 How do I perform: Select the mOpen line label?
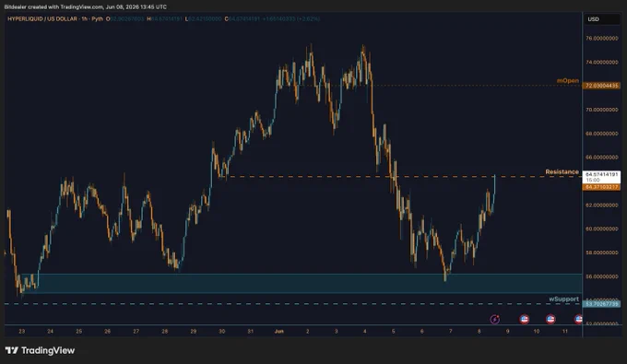[567, 81]
